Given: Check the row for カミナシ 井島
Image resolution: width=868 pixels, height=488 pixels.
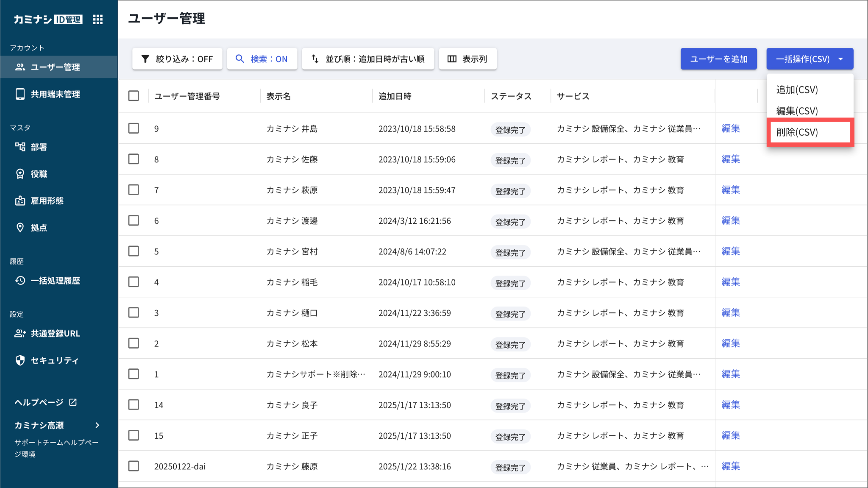Looking at the screenshot, I should tap(134, 128).
